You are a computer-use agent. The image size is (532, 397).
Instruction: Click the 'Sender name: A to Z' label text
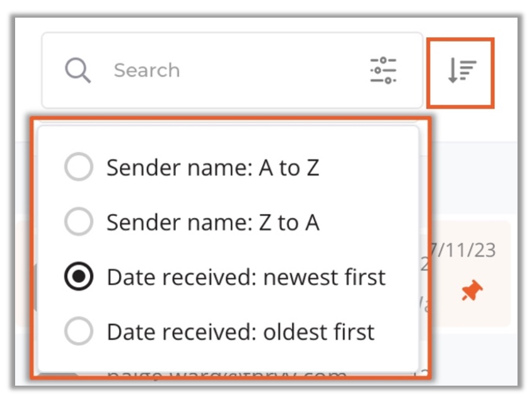pos(212,168)
